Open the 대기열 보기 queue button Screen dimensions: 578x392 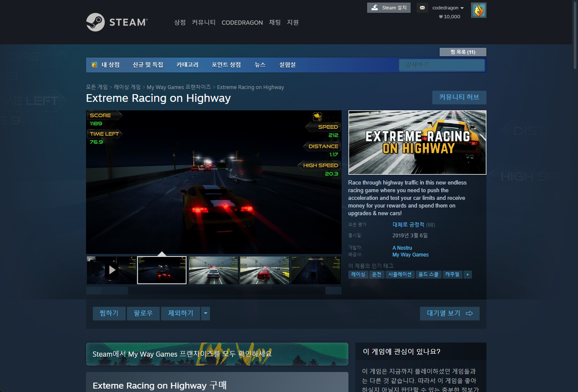pos(450,313)
